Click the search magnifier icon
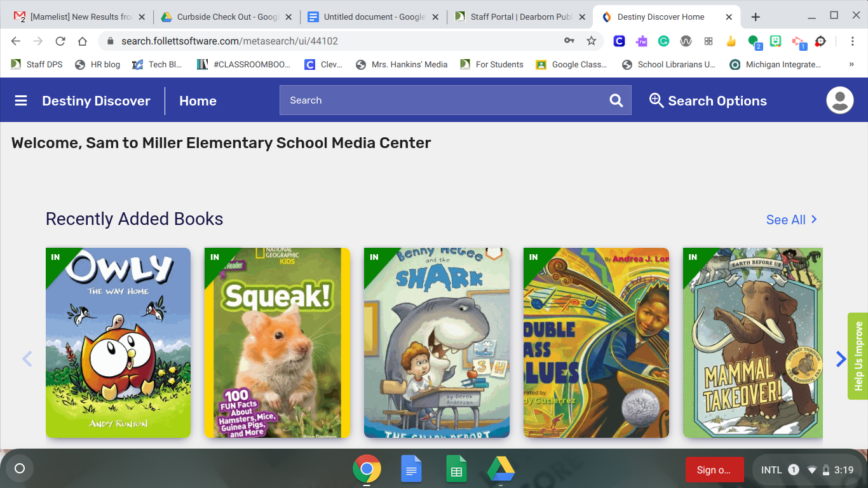868x488 pixels. tap(616, 100)
